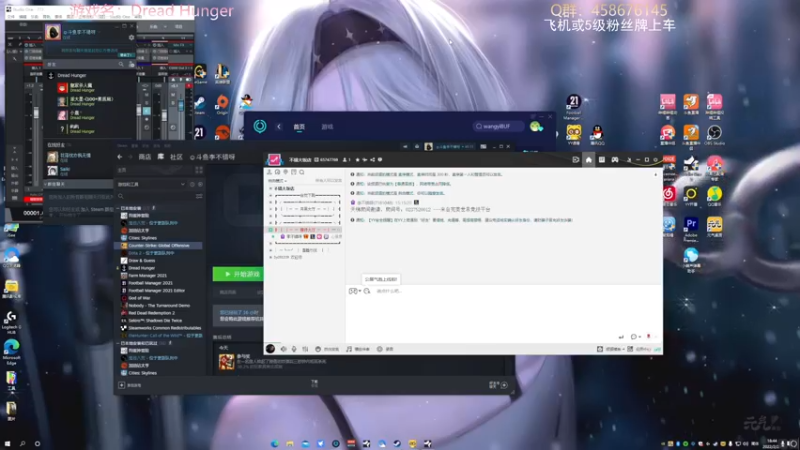
Task: Select Cities: Skylines in first Steam games group
Action: (x=142, y=238)
